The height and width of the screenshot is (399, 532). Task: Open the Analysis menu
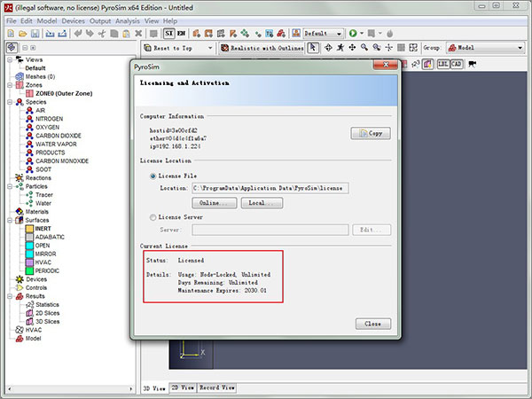[127, 21]
